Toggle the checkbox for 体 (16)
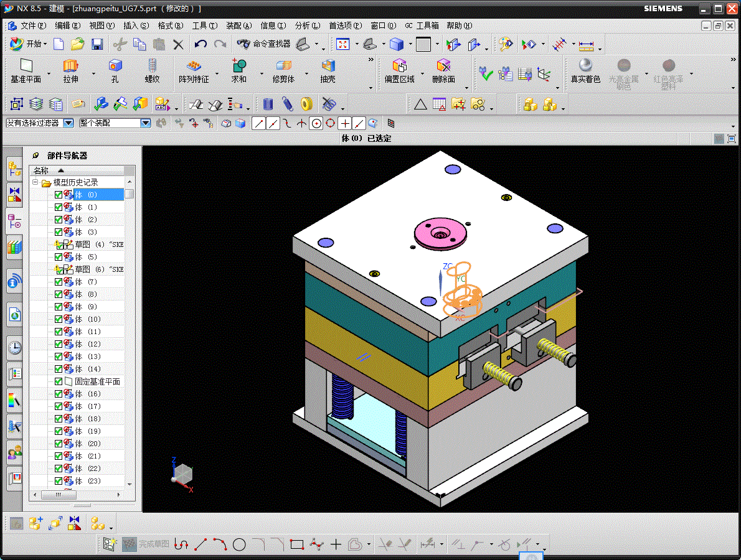The image size is (741, 560). [x=59, y=394]
